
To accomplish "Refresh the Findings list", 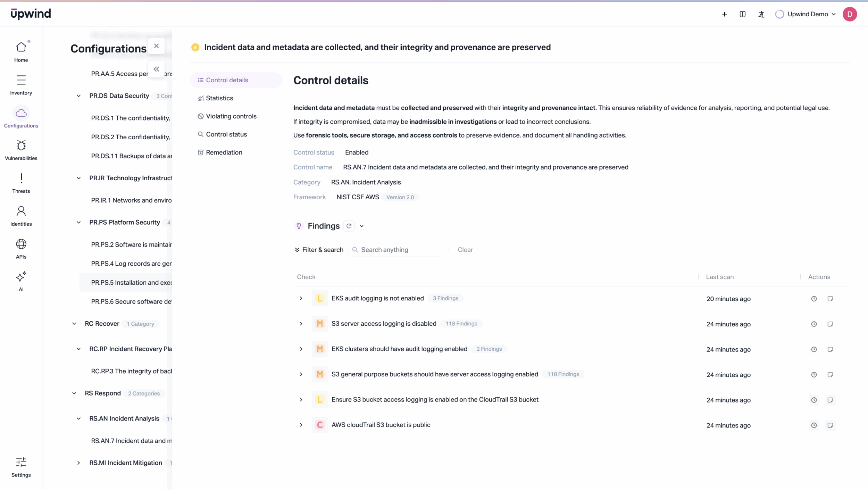I will point(349,226).
